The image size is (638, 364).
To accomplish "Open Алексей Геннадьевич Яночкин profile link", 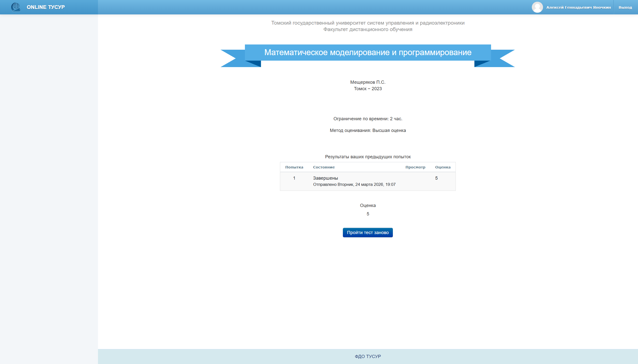I will pyautogui.click(x=578, y=7).
